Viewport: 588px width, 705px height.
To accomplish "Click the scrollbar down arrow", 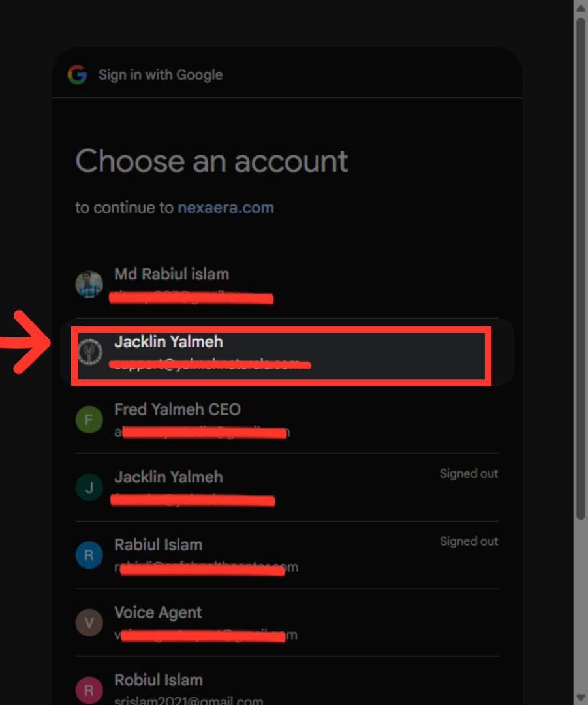I will pos(581,697).
